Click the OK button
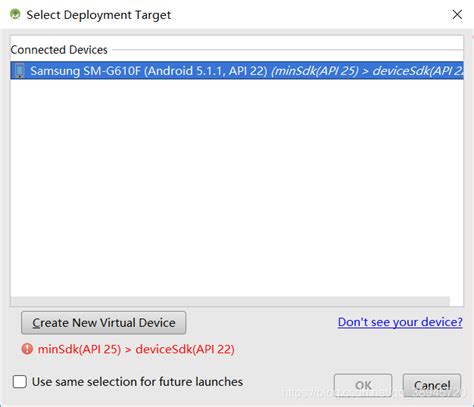This screenshot has height=407, width=474. point(363,385)
